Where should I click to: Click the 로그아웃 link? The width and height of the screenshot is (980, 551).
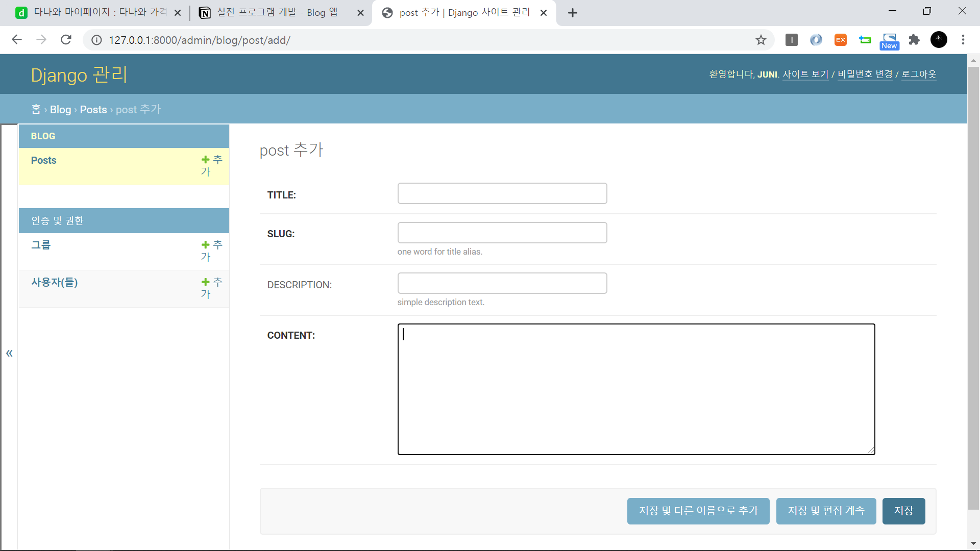(x=918, y=74)
